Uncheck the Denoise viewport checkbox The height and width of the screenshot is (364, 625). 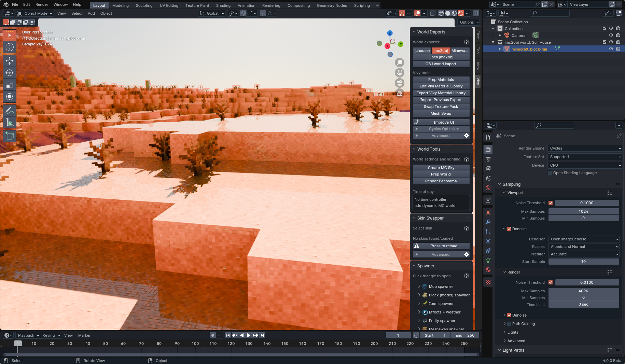point(509,228)
